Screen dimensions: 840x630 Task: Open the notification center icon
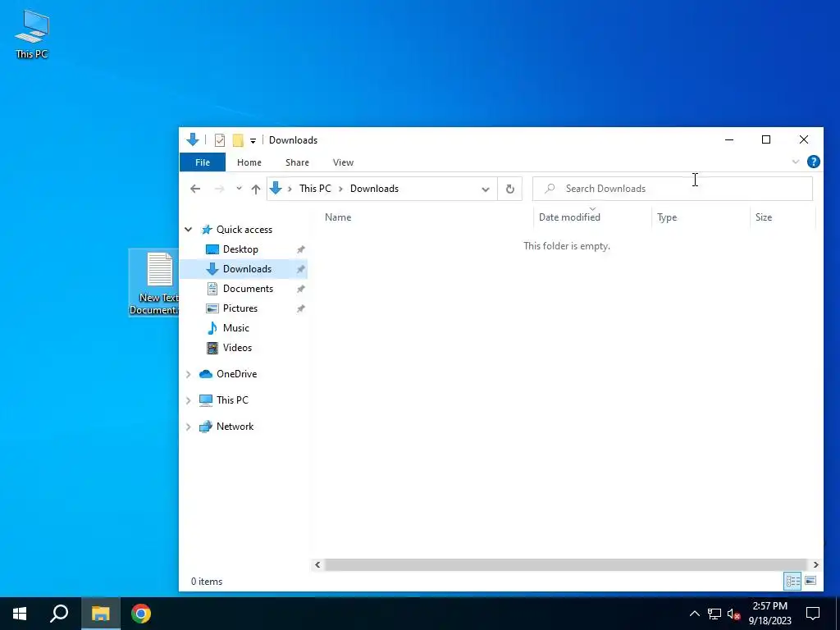tap(813, 614)
